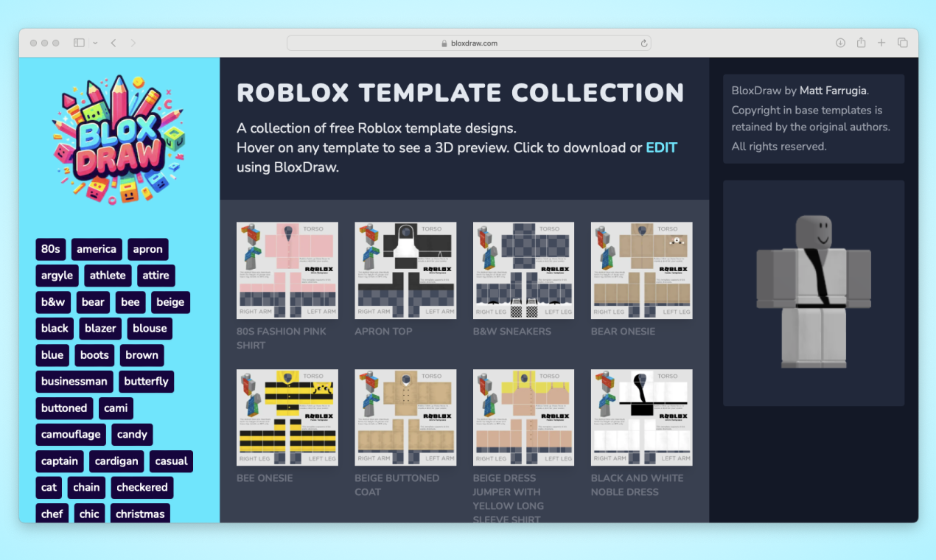
Task: Pick the blazer tag
Action: (100, 329)
